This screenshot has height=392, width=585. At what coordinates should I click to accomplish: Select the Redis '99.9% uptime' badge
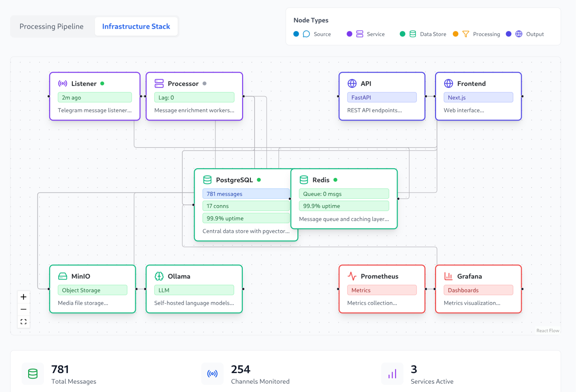[x=343, y=206]
